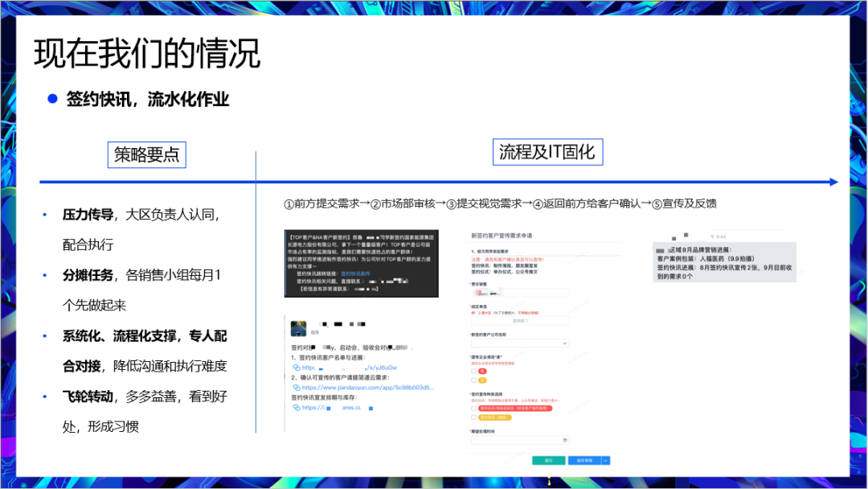Check the yellow second option under 国有企业请选
Screen dimensions: 868x489
473,380
